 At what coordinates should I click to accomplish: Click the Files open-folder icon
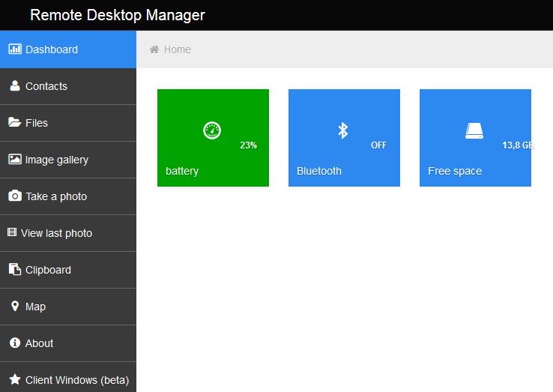[x=15, y=122]
